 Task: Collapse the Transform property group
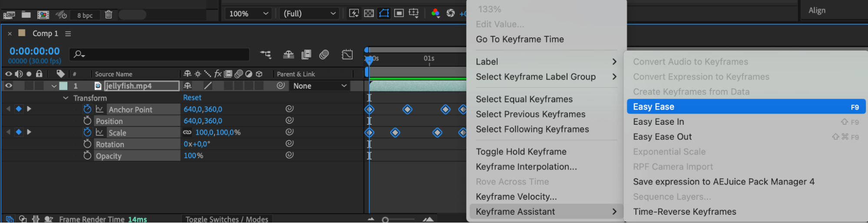coord(66,98)
